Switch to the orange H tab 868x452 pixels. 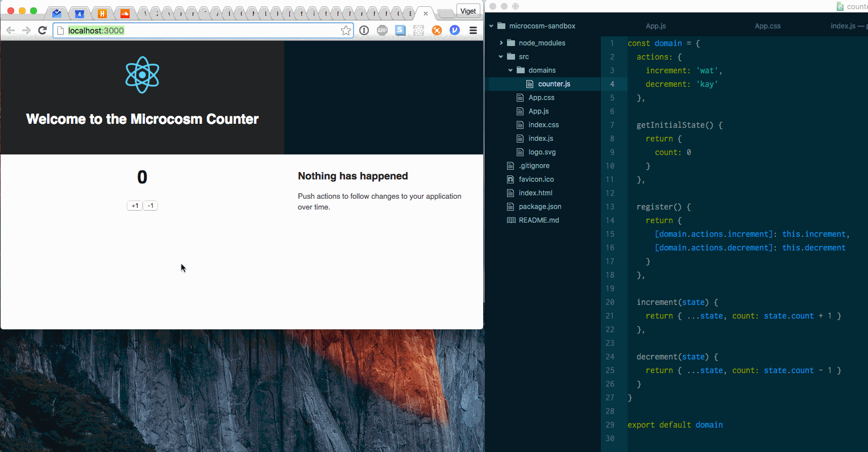pos(102,13)
